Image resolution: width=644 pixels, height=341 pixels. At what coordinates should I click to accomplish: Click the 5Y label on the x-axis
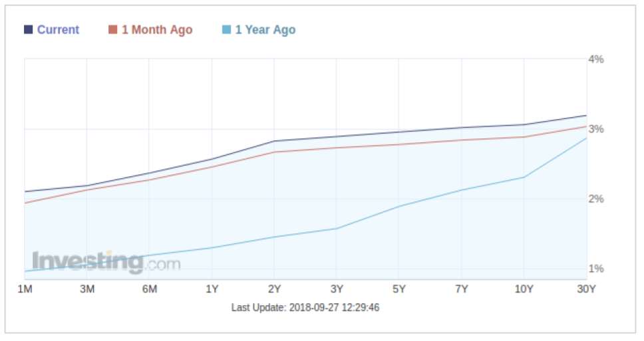coord(399,289)
